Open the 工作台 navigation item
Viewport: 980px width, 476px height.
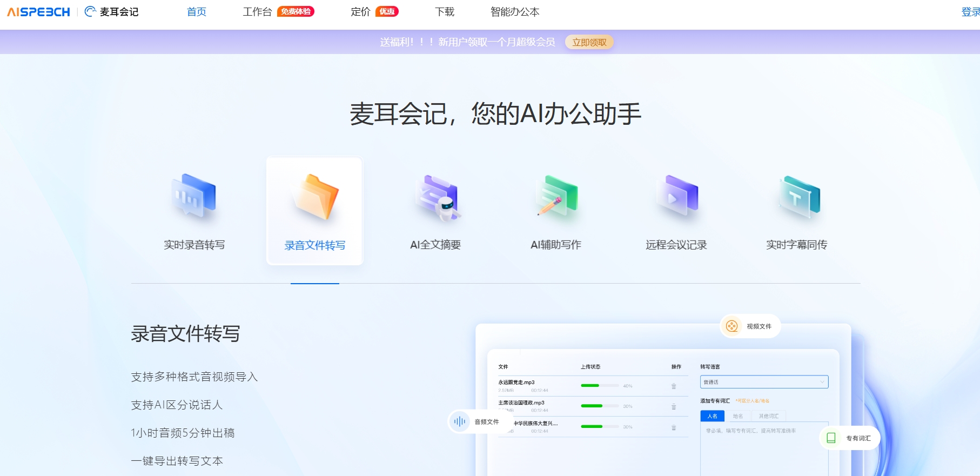point(257,12)
